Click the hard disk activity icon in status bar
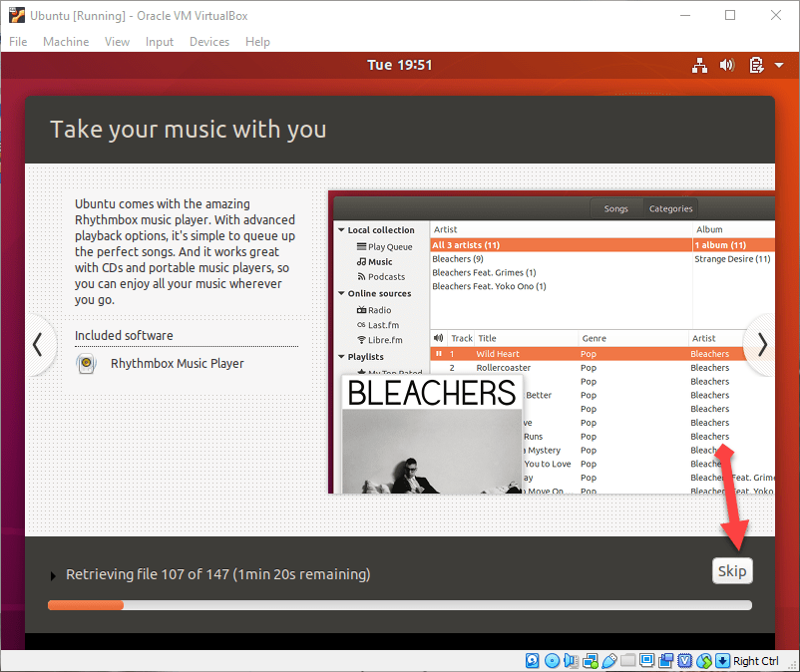The height and width of the screenshot is (672, 800). 533,661
